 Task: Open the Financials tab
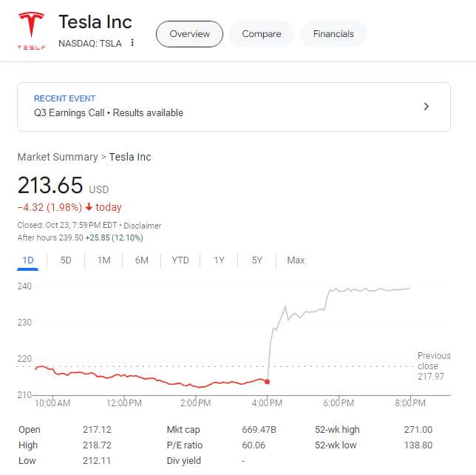coord(333,34)
